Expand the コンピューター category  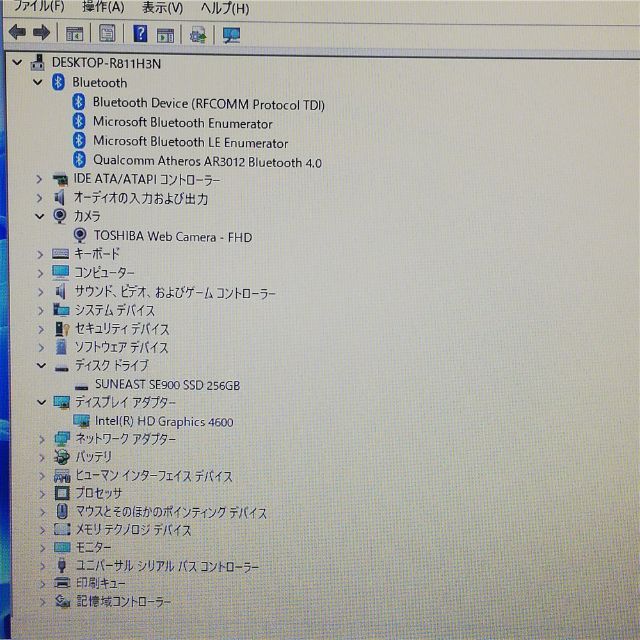tap(40, 273)
